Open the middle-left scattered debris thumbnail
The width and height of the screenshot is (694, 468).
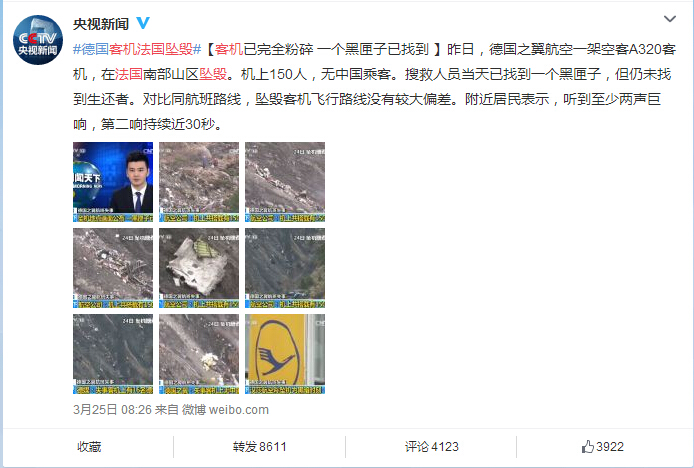pos(113,268)
